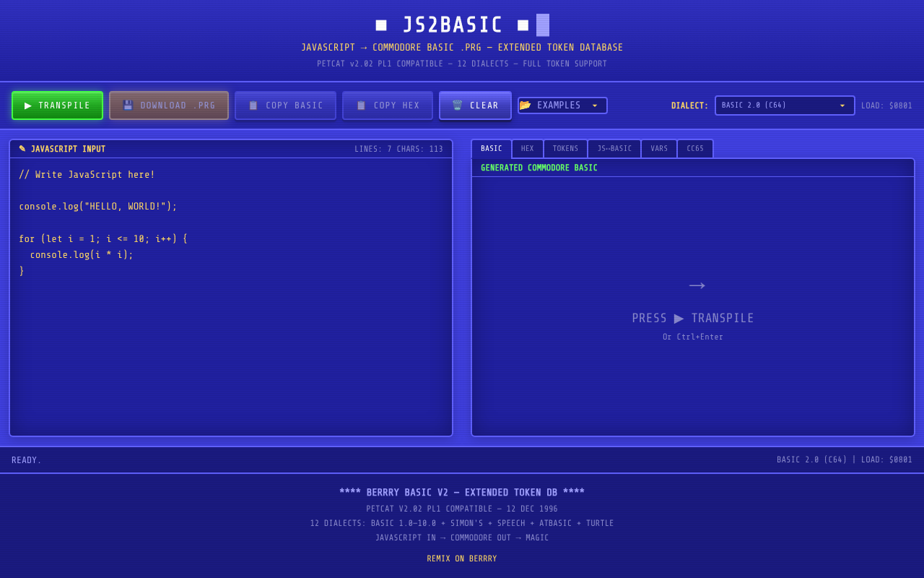Image resolution: width=924 pixels, height=578 pixels.
Task: Click the play icon on the TRANSPILE button
Action: [27, 105]
